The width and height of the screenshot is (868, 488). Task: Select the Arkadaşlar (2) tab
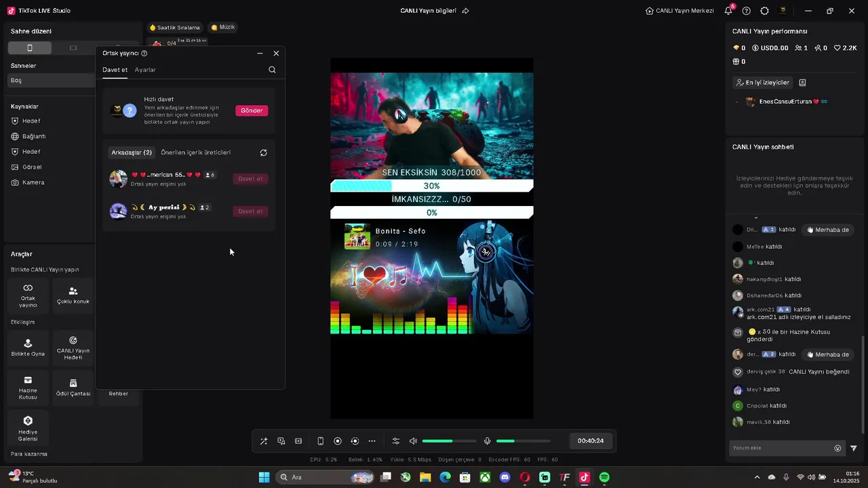click(132, 152)
